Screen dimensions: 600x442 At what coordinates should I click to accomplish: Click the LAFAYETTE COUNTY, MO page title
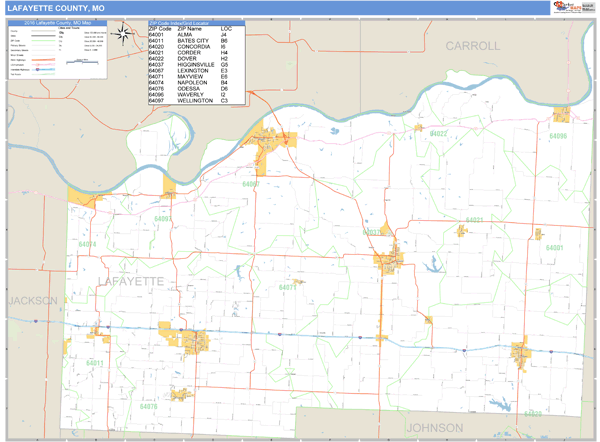(x=54, y=7)
